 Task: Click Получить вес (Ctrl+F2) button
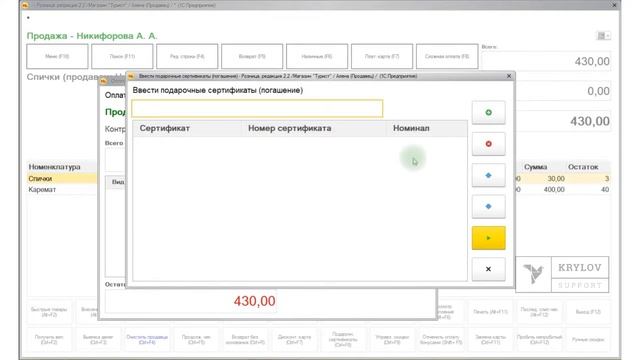coord(49,340)
